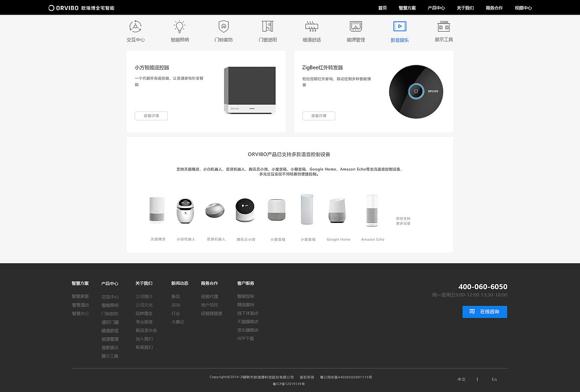Image resolution: width=580 pixels, height=392 pixels.
Task: Open 公司简介 footer link
Action: tap(144, 296)
